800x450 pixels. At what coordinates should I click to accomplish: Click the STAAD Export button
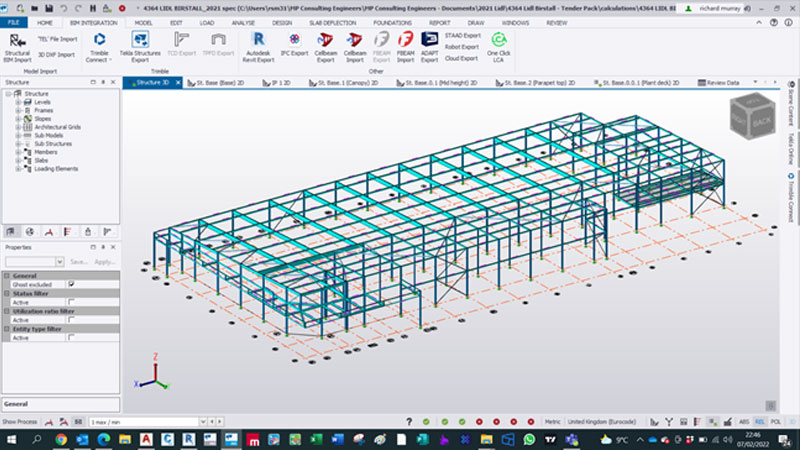[463, 35]
